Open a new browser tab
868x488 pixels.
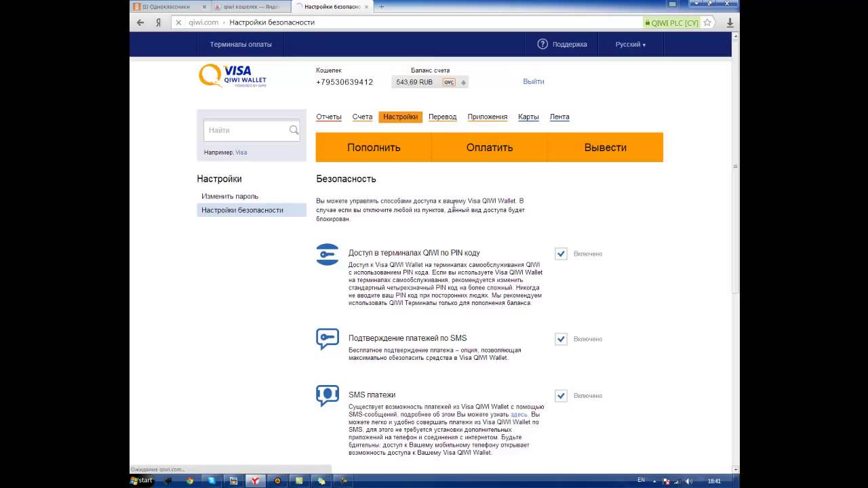point(381,6)
